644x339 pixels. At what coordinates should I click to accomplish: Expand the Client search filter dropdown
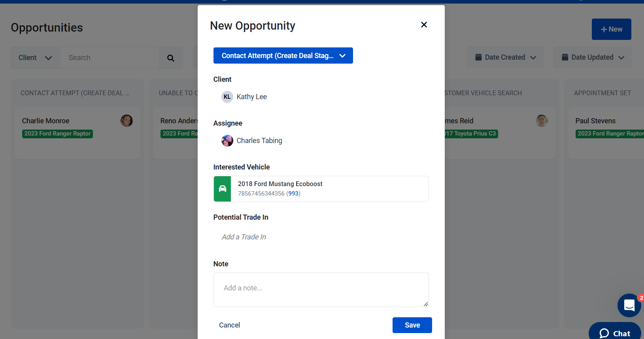pos(36,58)
